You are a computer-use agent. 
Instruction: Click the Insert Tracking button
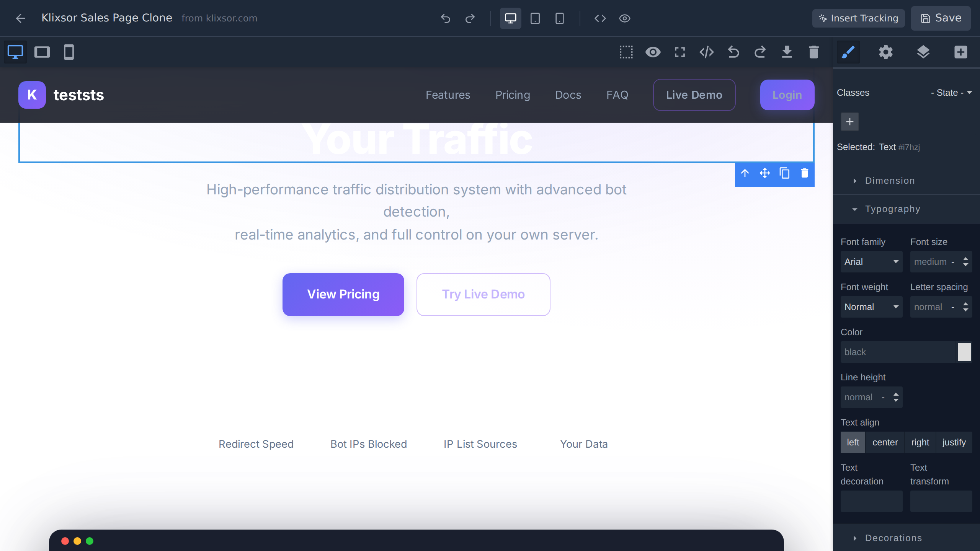pyautogui.click(x=858, y=18)
